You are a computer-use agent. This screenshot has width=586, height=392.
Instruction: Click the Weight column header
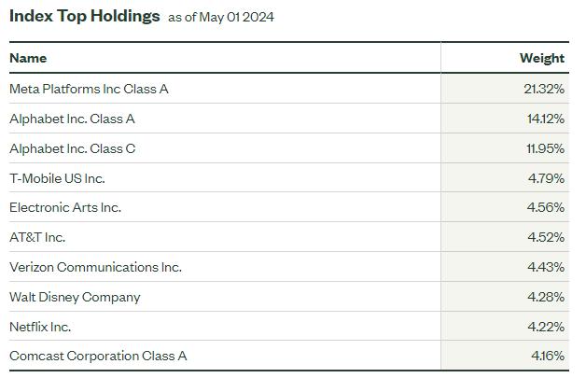coord(541,58)
